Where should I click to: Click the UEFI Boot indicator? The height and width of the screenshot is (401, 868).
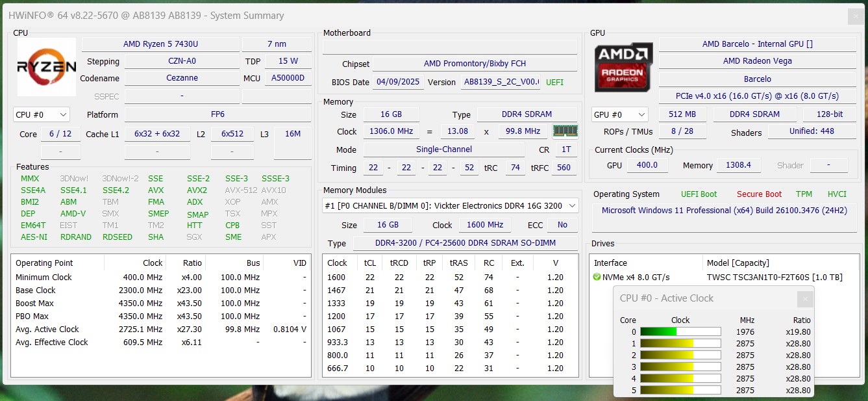coord(699,194)
